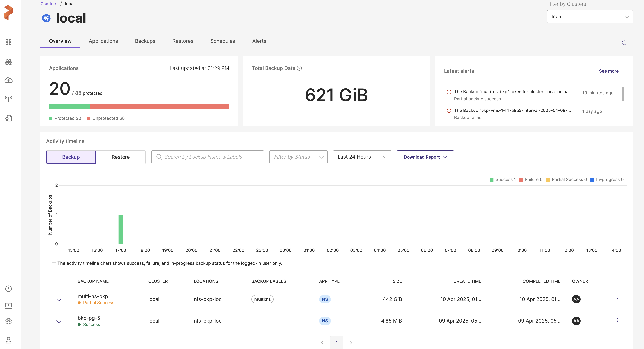Click the Download Report button

[425, 157]
